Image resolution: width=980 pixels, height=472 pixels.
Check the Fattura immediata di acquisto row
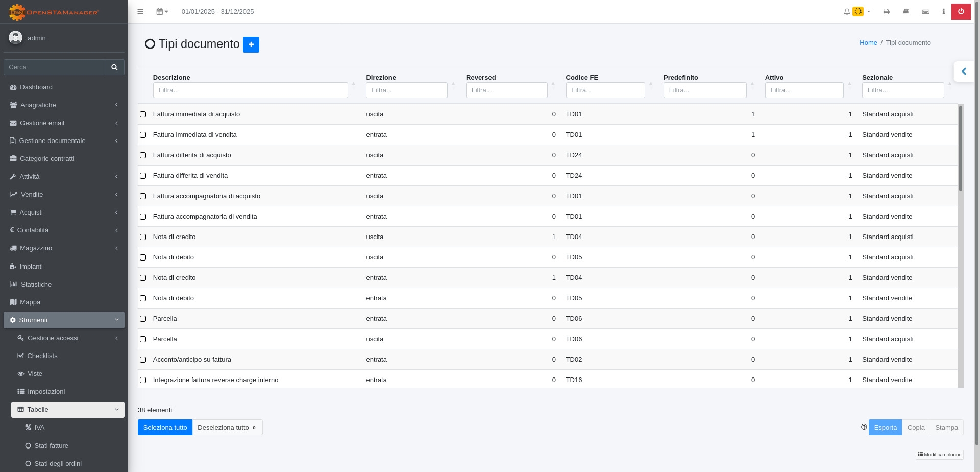pyautogui.click(x=143, y=114)
